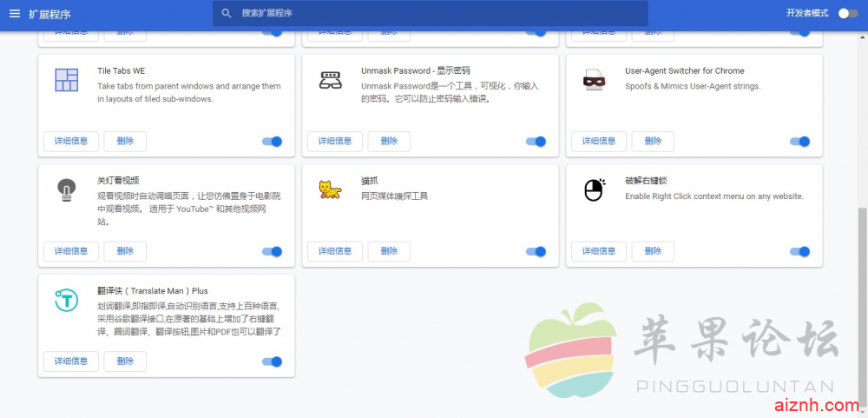Click 翻译侠 (Translate Man) Plus title
Image resolution: width=868 pixels, height=418 pixels.
click(153, 291)
